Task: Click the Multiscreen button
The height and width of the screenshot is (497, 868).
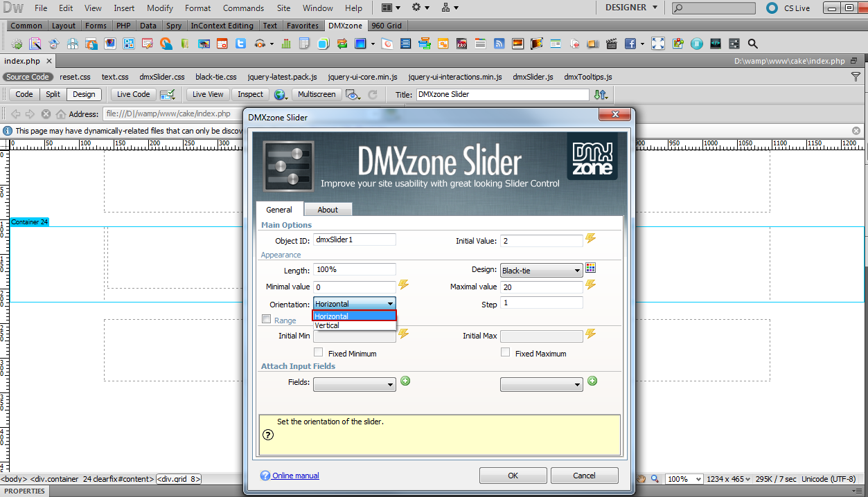Action: pos(317,95)
